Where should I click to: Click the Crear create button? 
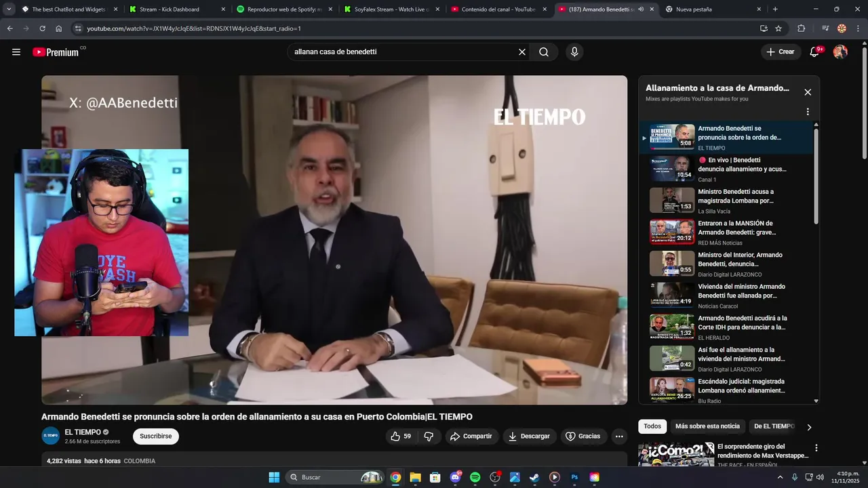780,52
